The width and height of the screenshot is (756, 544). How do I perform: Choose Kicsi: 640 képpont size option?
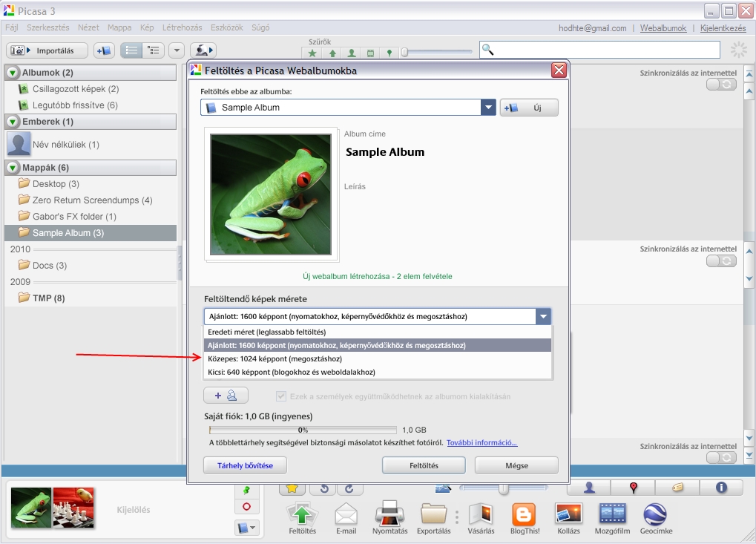378,373
